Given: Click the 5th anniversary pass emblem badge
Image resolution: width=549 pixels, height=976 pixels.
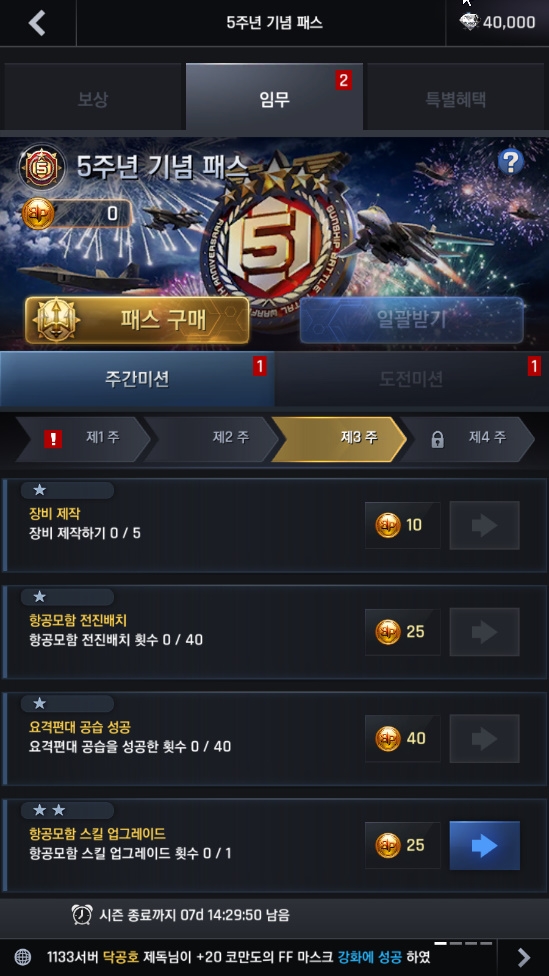Looking at the screenshot, I should [42, 166].
